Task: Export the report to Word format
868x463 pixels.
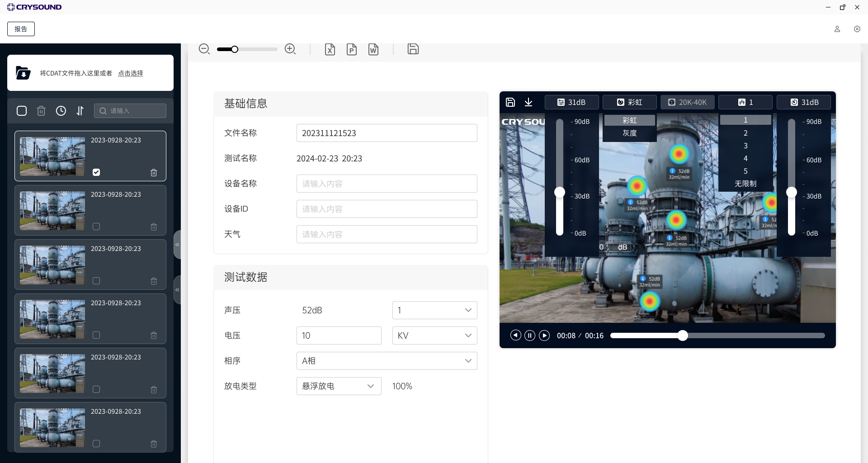Action: coord(373,49)
